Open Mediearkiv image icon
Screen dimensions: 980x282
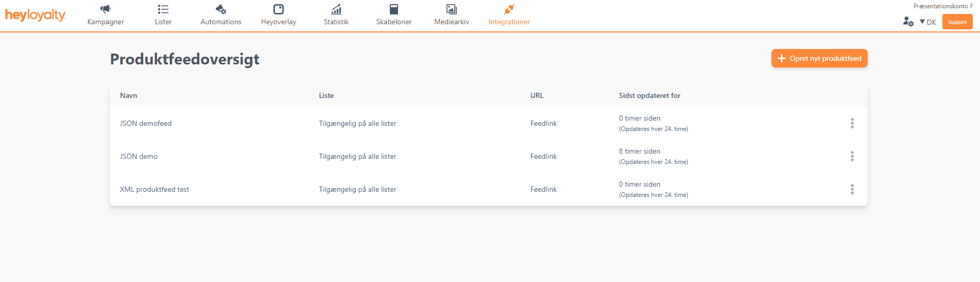(452, 9)
